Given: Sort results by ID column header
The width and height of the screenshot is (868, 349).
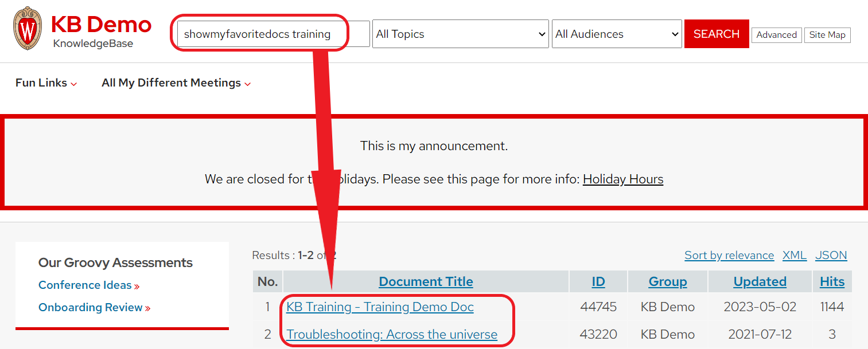Looking at the screenshot, I should (598, 281).
